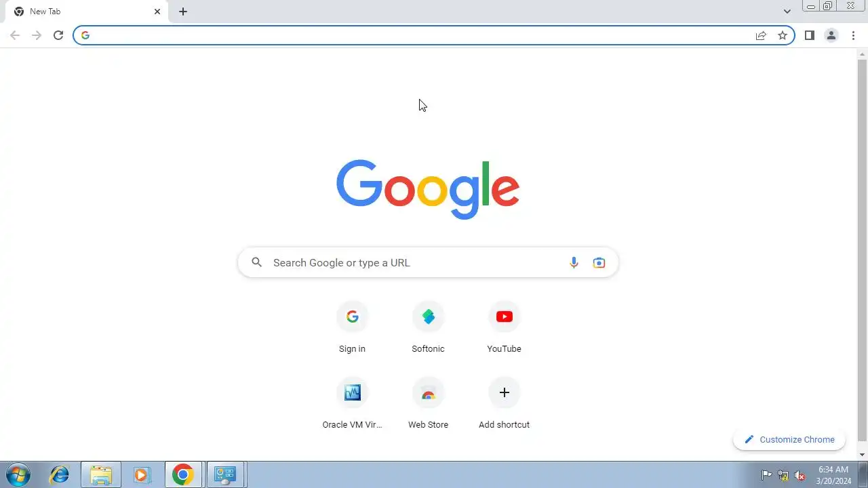Viewport: 868px width, 488px height.
Task: Open the YouTube shortcut
Action: pyautogui.click(x=504, y=327)
